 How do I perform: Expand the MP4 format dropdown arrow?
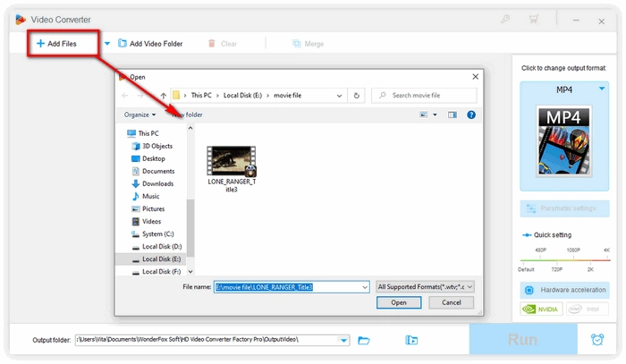[602, 89]
